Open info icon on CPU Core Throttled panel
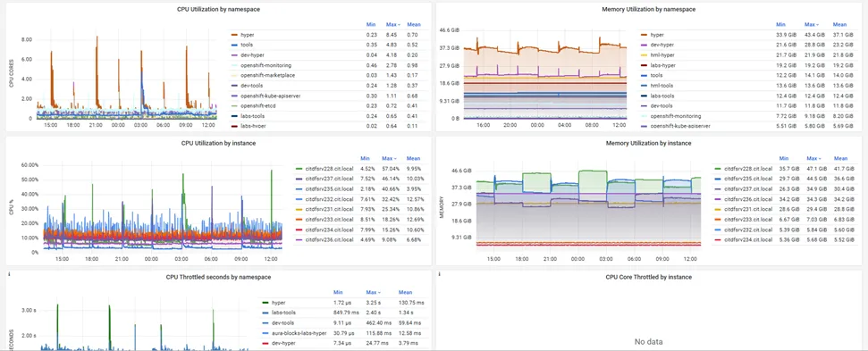The width and height of the screenshot is (868, 351). (x=439, y=273)
